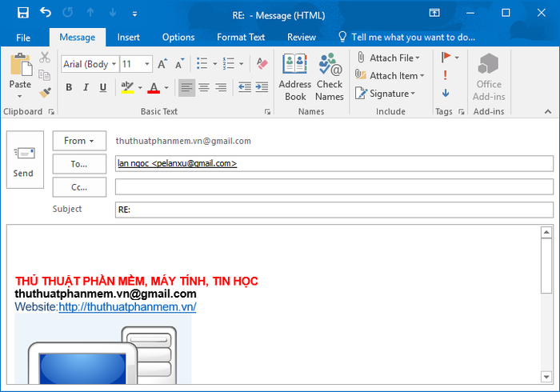The width and height of the screenshot is (560, 392).
Task: Apply the red font color
Action: [154, 87]
